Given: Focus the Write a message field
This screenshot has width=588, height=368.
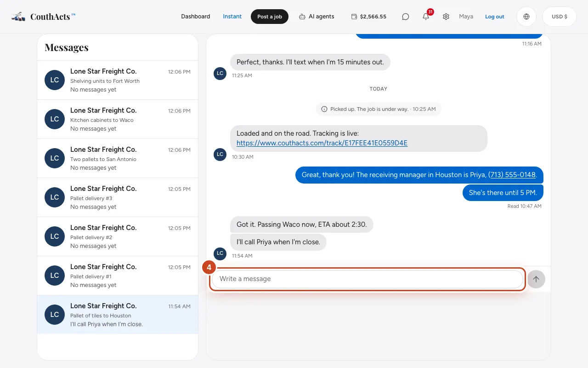Looking at the screenshot, I should (x=367, y=279).
